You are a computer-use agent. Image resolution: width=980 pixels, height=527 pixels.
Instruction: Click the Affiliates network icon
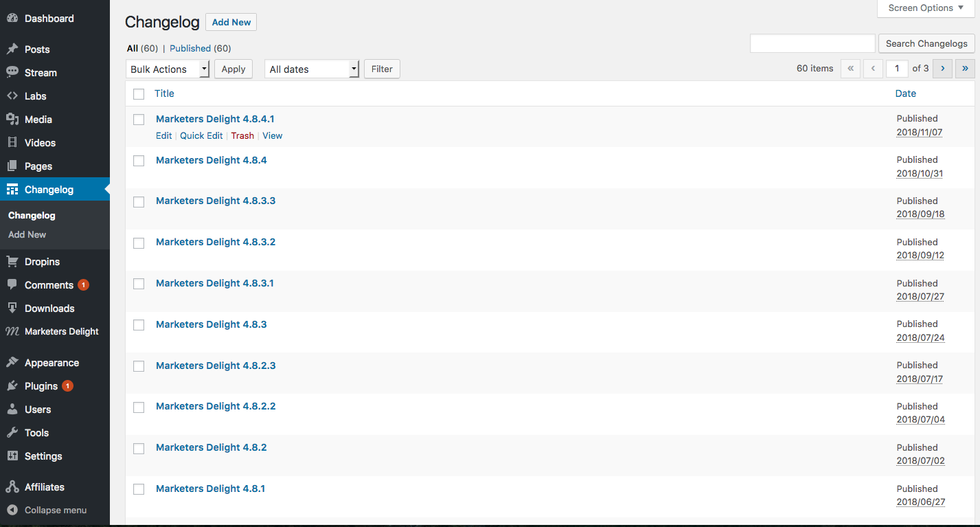(12, 487)
